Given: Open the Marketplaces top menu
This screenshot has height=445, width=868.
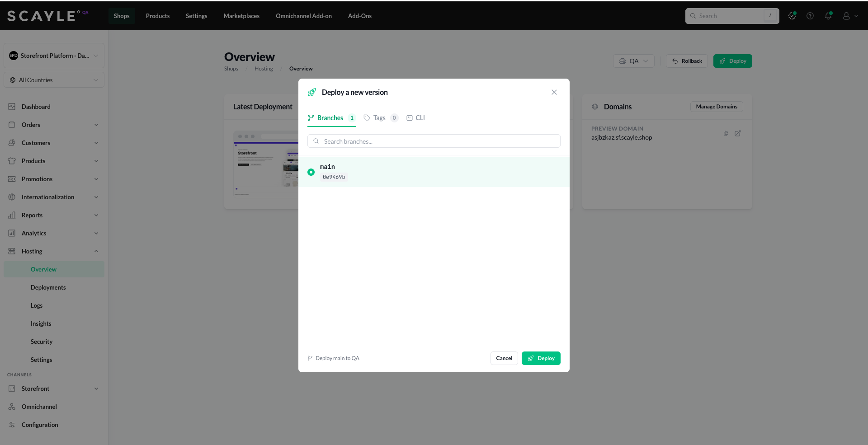Looking at the screenshot, I should coord(241,16).
